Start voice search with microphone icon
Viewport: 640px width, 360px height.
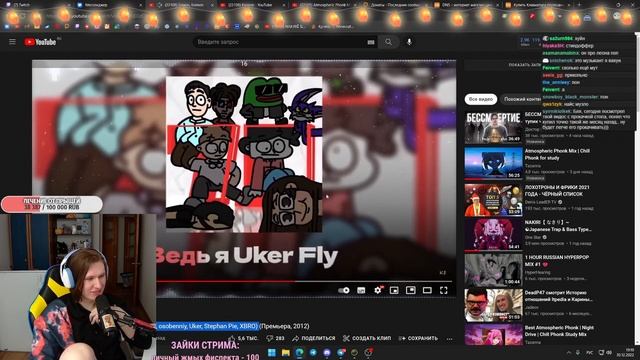tap(409, 42)
